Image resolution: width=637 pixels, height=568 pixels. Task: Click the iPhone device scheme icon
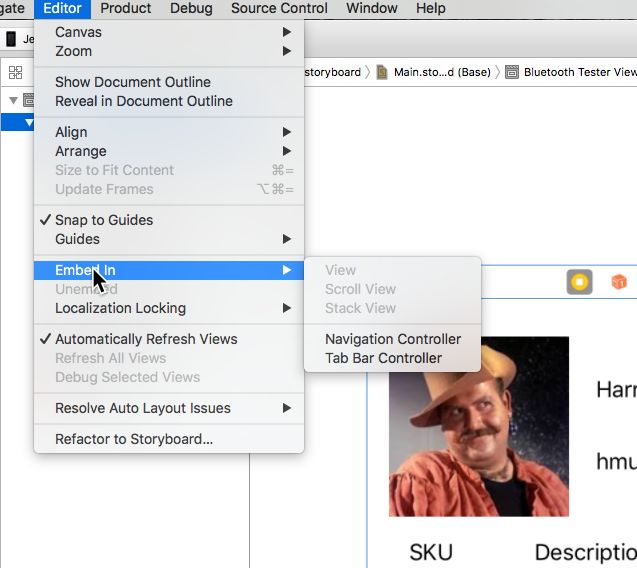pos(11,39)
